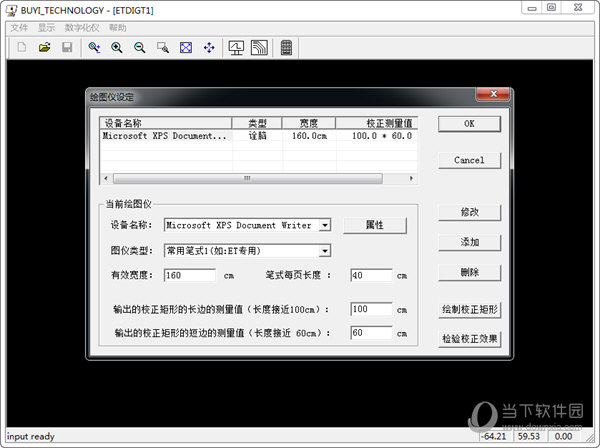The height and width of the screenshot is (448, 600).
Task: Click the 160.0cm width cell
Action: click(x=309, y=136)
